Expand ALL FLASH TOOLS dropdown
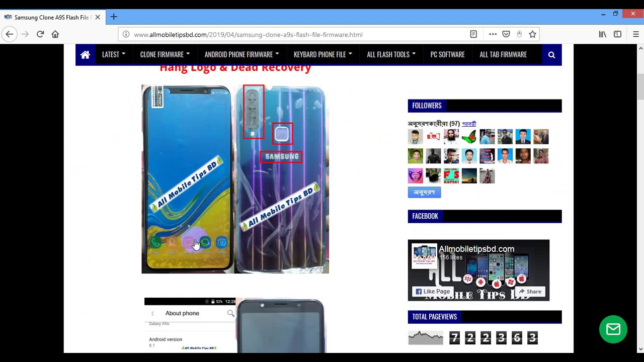Image resolution: width=644 pixels, height=362 pixels. [x=391, y=54]
